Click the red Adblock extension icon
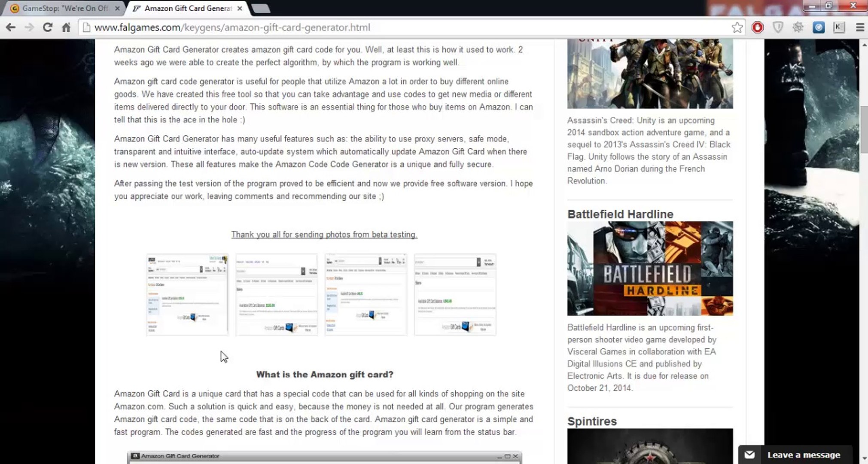Viewport: 868px width, 464px height. tap(758, 27)
